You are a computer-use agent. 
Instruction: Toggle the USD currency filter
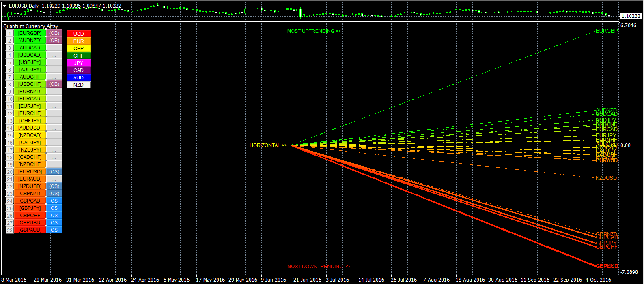[78, 34]
